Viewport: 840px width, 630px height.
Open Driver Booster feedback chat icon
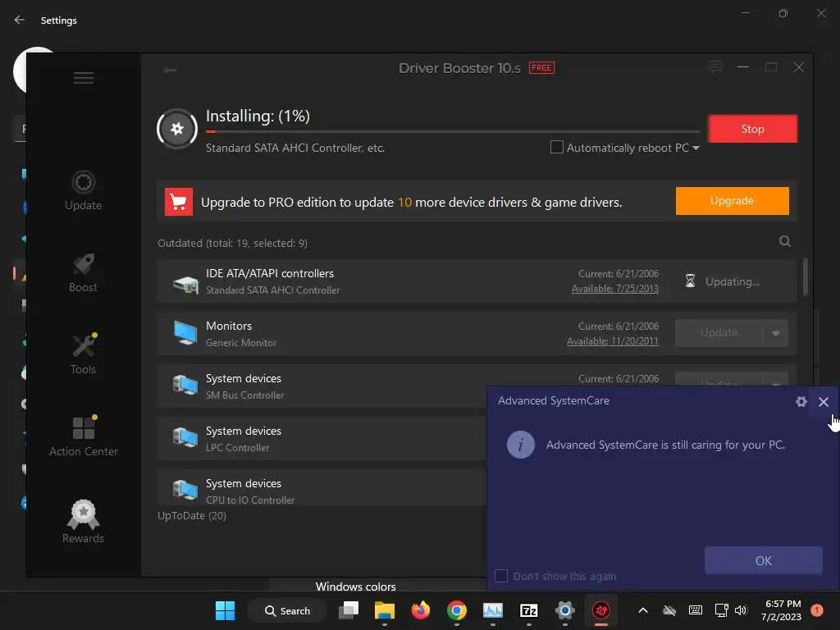[x=715, y=67]
